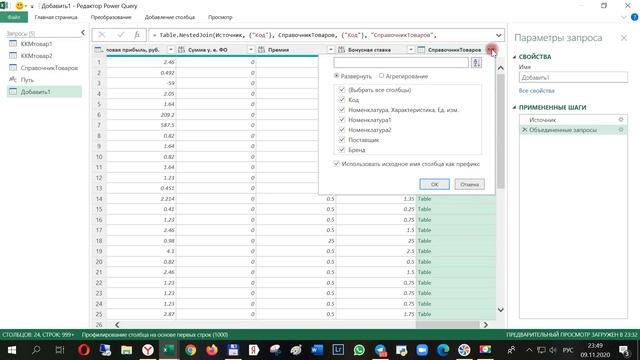Click the help question mark icon
The width and height of the screenshot is (640, 360).
[634, 17]
